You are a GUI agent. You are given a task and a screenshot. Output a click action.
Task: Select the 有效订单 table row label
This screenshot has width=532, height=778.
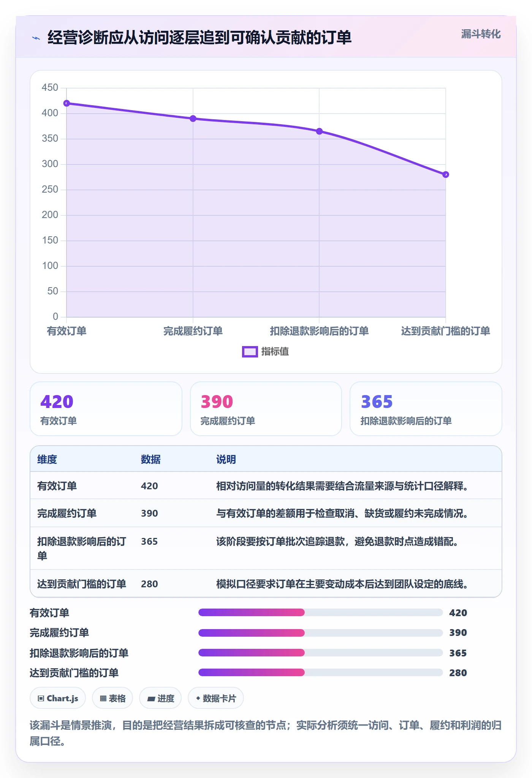[x=57, y=486]
